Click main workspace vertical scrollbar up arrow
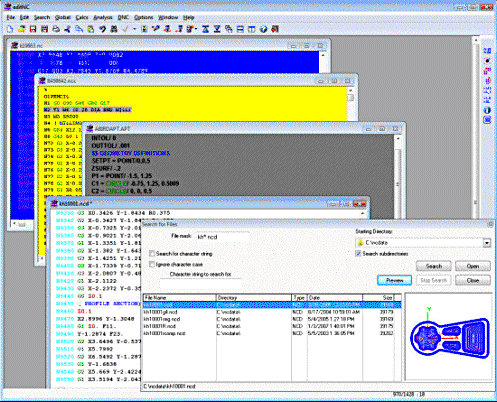 [476, 41]
